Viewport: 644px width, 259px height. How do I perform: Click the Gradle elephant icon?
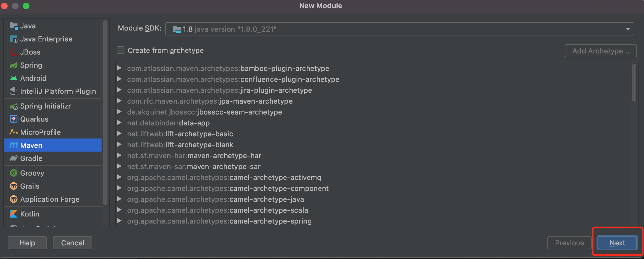13,158
